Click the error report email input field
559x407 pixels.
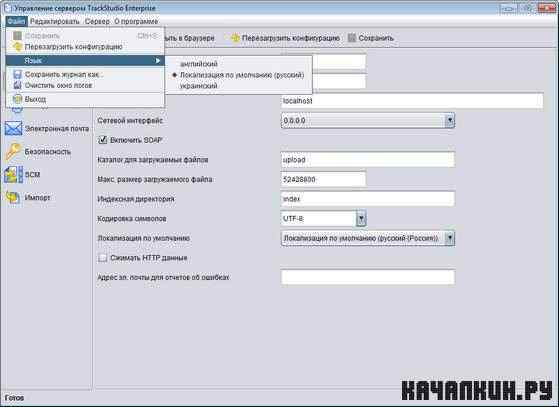[368, 277]
